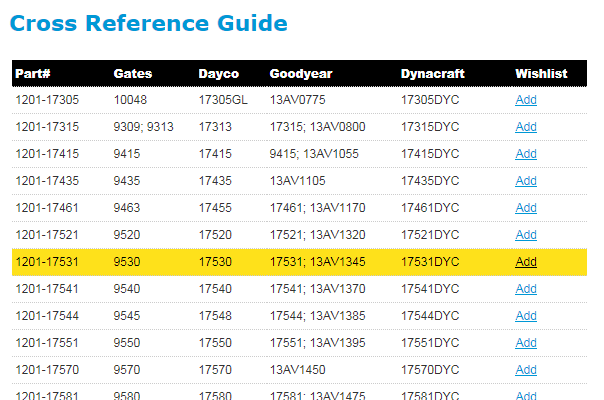The height and width of the screenshot is (400, 604).
Task: Click the Dynacraft column header
Action: pos(433,74)
